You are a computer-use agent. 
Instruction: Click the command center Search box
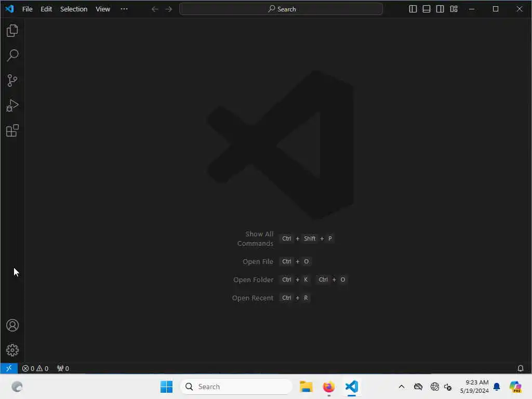281,9
